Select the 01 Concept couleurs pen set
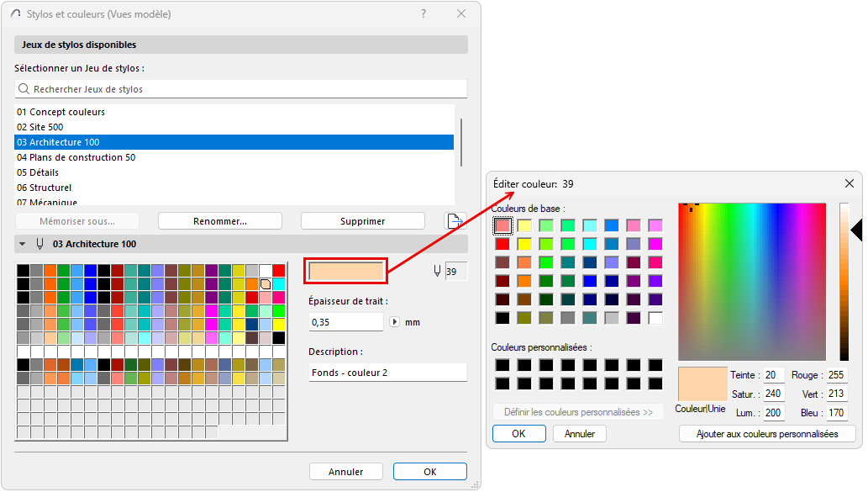The height and width of the screenshot is (492, 868). [59, 111]
